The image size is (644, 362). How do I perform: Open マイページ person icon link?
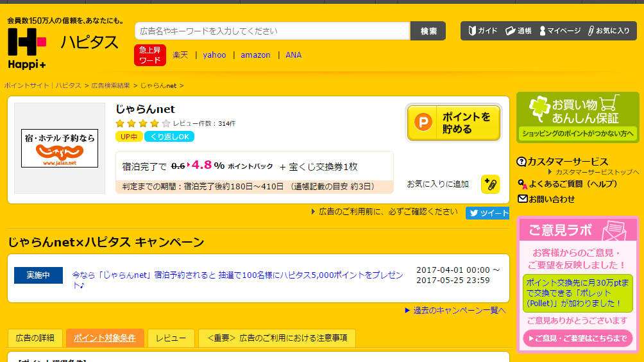coord(560,31)
